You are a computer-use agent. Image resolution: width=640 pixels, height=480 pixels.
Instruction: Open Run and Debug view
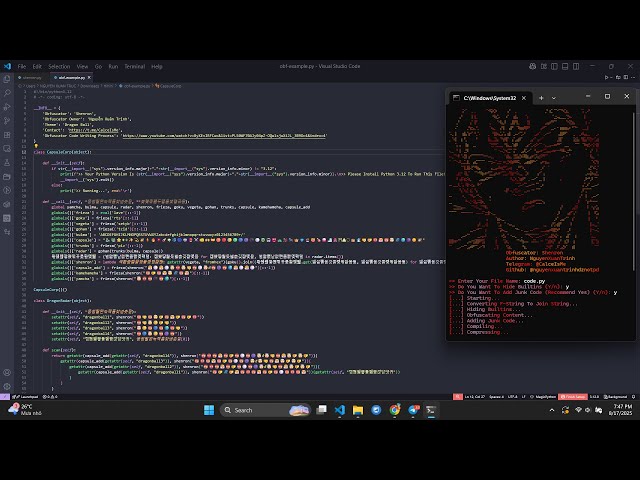(7, 107)
